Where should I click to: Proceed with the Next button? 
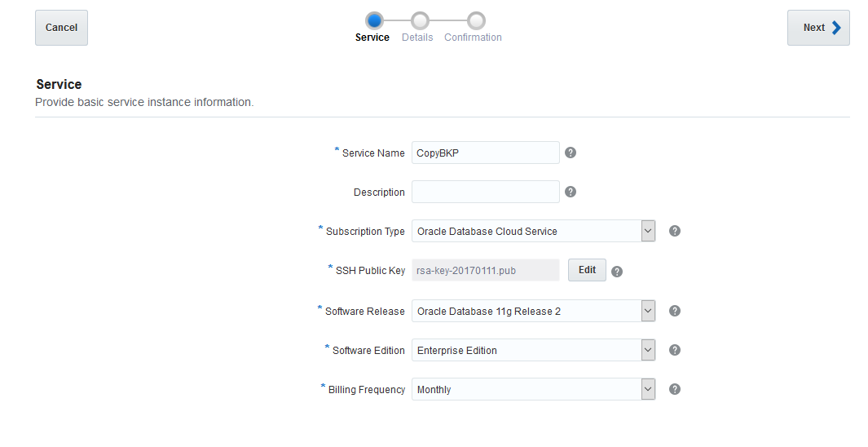pos(817,28)
